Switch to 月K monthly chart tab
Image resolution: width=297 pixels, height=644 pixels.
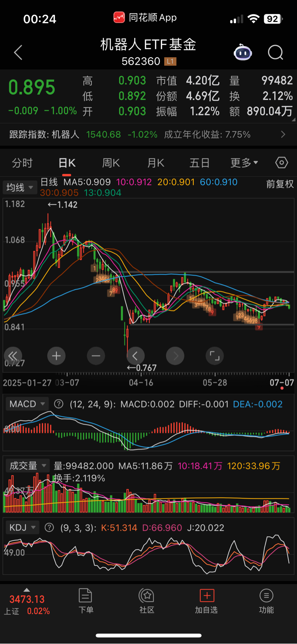coord(156,163)
